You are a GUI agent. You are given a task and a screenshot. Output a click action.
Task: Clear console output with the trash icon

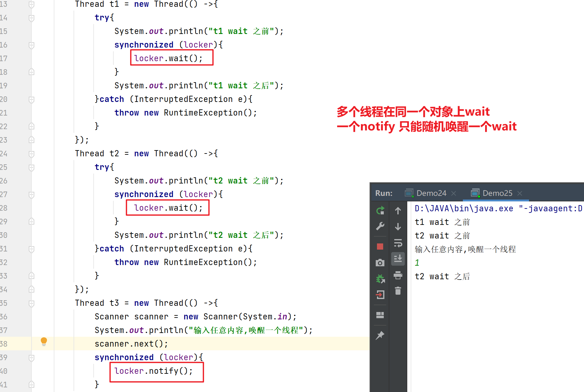(398, 291)
